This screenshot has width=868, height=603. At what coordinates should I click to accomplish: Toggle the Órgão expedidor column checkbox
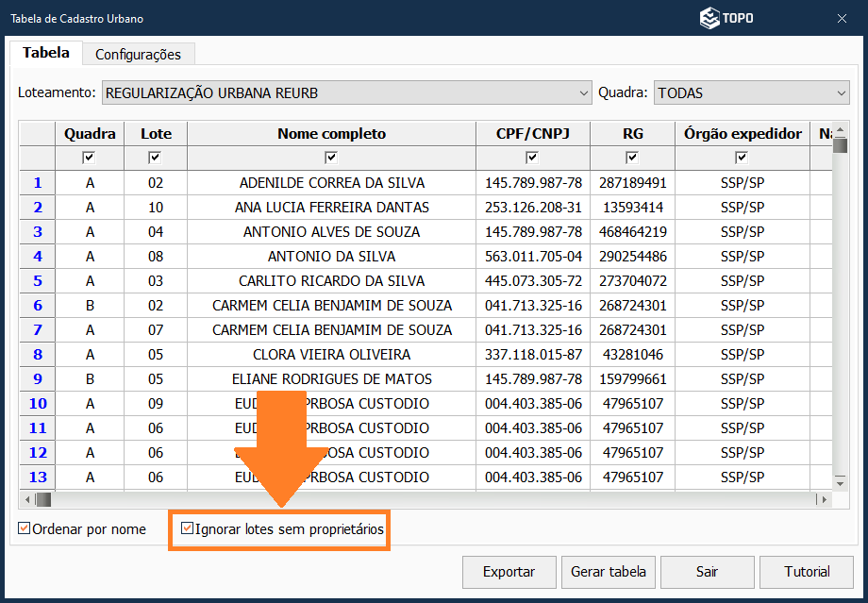(x=741, y=158)
